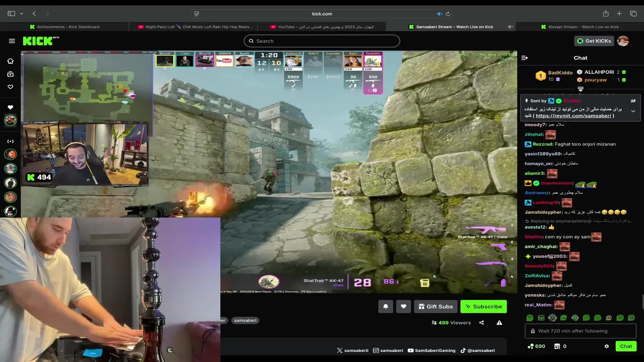The height and width of the screenshot is (362, 644).
Task: Click the notification bell button
Action: 386,306
